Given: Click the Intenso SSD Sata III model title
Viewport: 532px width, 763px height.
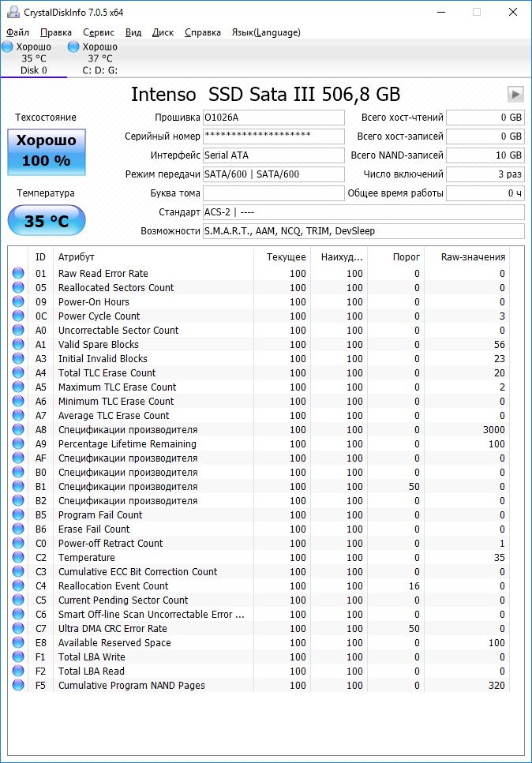Looking at the screenshot, I should coord(265,94).
